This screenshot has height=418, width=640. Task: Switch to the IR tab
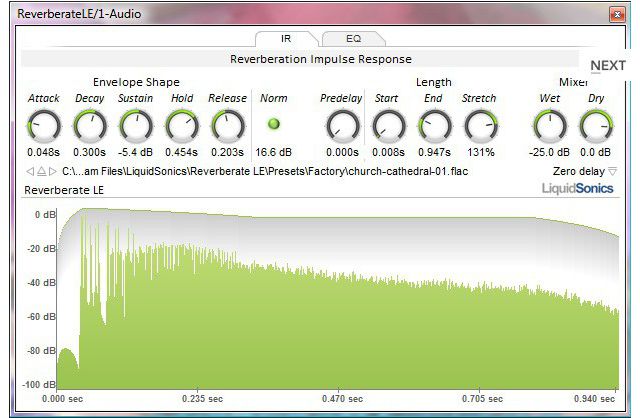coord(286,39)
